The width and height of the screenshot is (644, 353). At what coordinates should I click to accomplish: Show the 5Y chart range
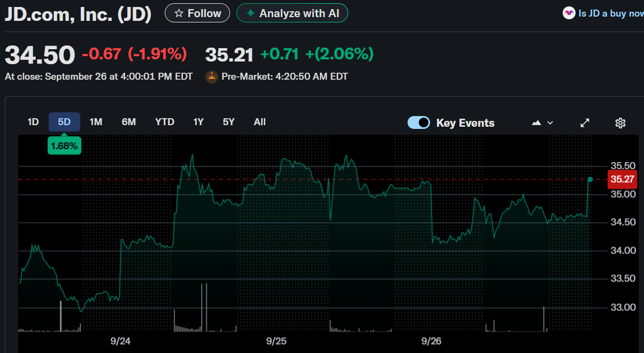tap(229, 122)
